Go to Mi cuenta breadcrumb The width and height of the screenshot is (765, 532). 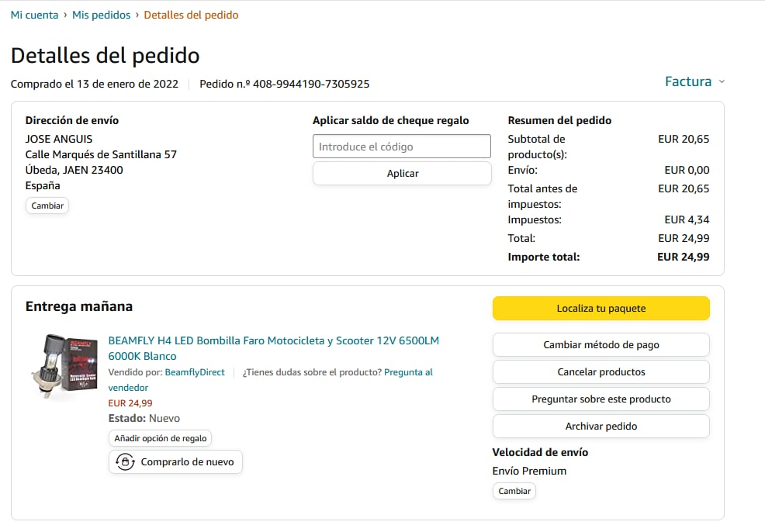[x=34, y=15]
